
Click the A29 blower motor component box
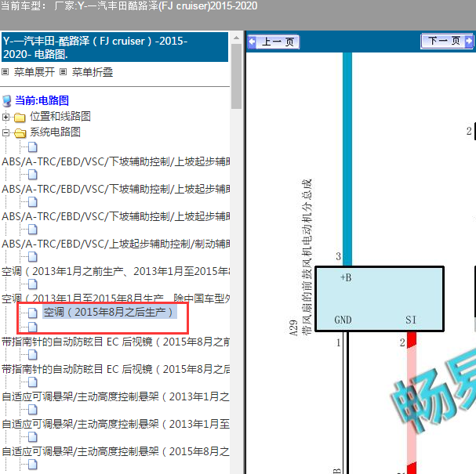380,299
